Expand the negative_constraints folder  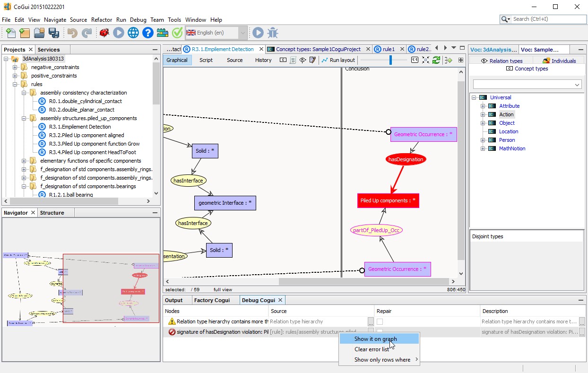[x=15, y=67]
